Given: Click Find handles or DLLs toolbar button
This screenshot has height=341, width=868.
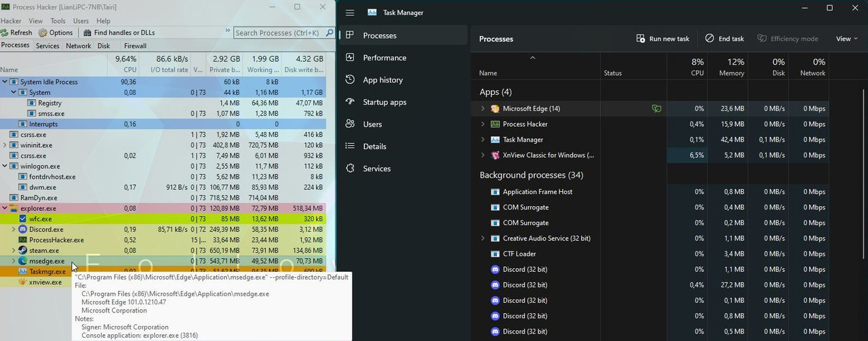Looking at the screenshot, I should click(119, 33).
